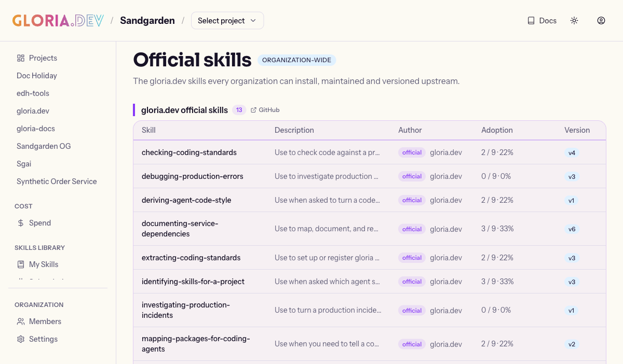Open My Skills in sidebar
Screen dimensions: 623x364
[37, 264]
